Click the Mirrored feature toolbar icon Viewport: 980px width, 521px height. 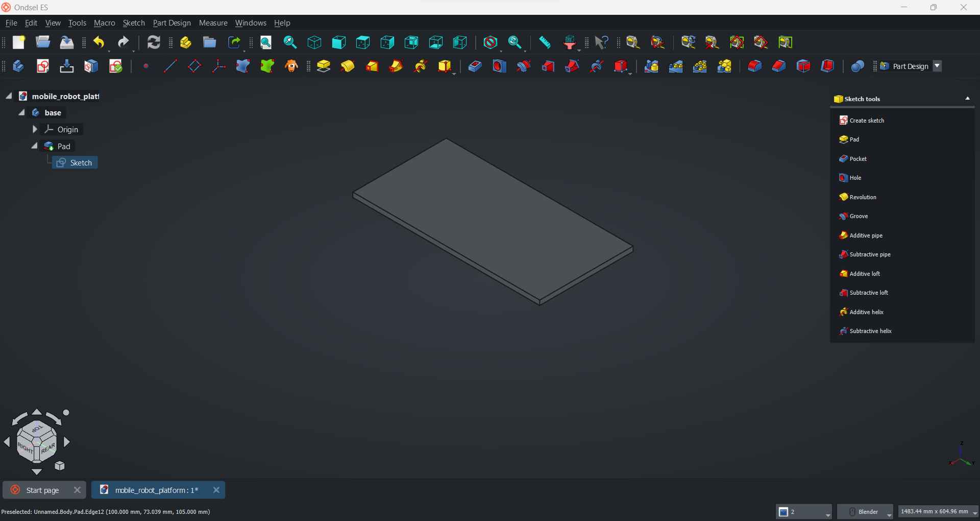click(651, 66)
